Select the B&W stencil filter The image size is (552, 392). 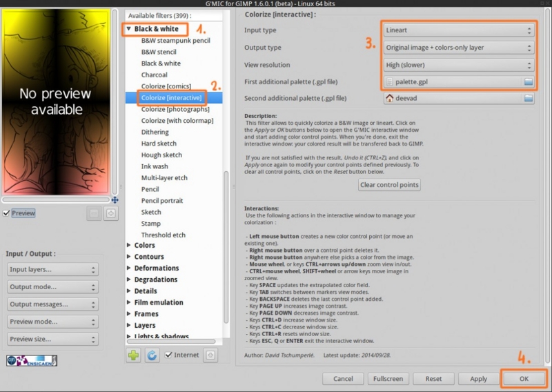click(159, 52)
